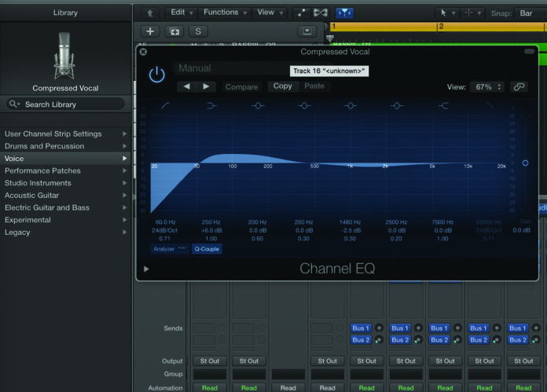The image size is (547, 392).
Task: Toggle the third 250 Hz parametric band icon
Action: pyautogui.click(x=304, y=106)
